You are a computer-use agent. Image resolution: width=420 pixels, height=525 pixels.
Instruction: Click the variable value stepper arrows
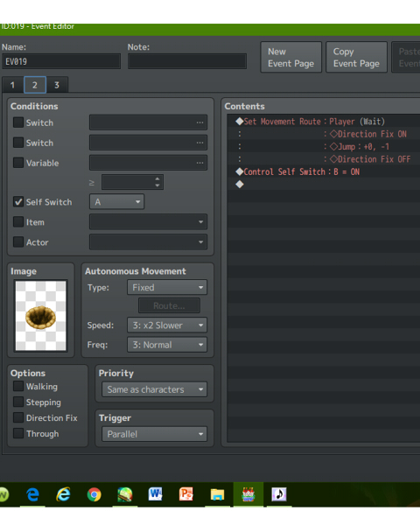tap(157, 182)
